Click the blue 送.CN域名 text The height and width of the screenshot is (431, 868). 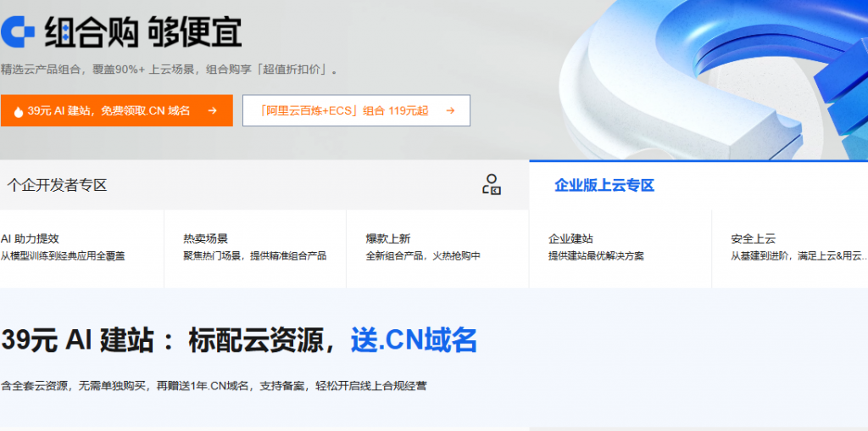[x=415, y=340]
